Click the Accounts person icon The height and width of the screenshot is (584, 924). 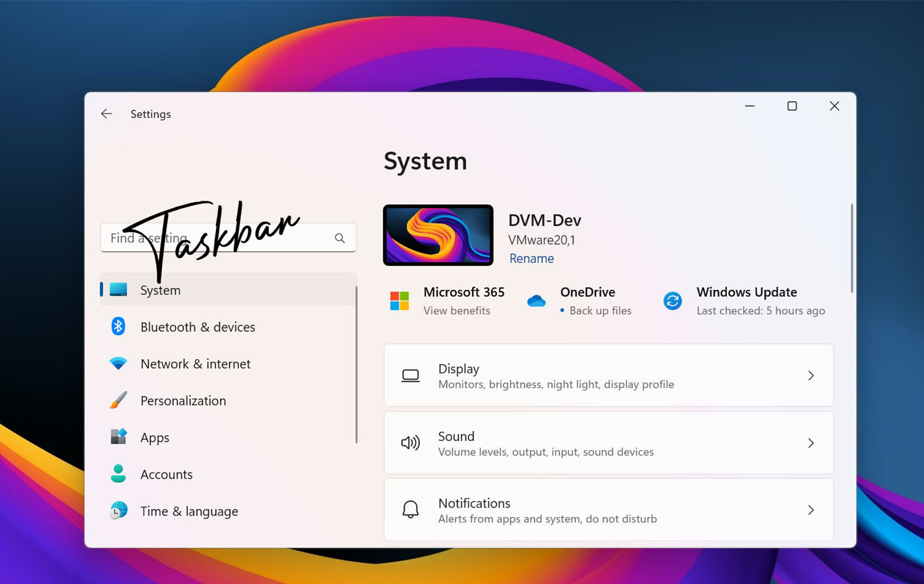point(118,474)
